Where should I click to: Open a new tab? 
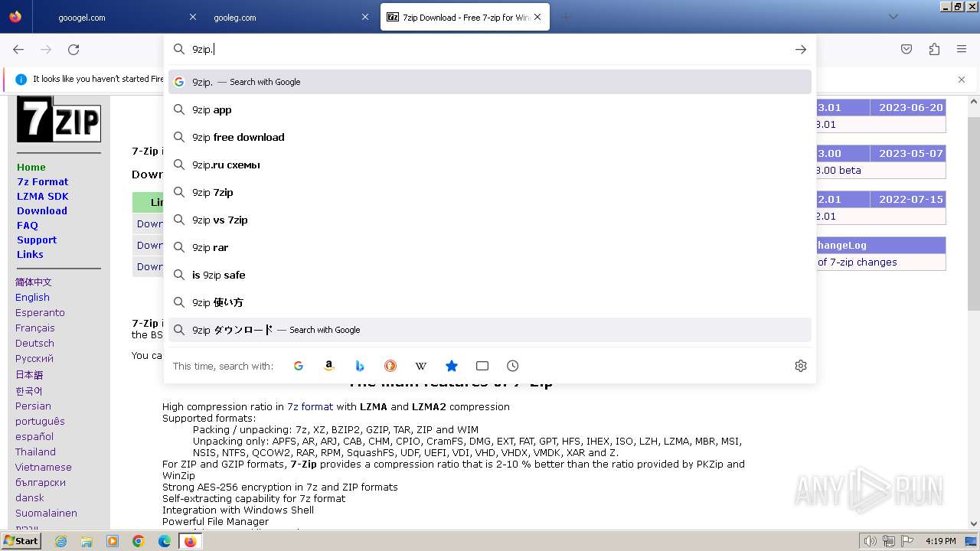click(567, 17)
